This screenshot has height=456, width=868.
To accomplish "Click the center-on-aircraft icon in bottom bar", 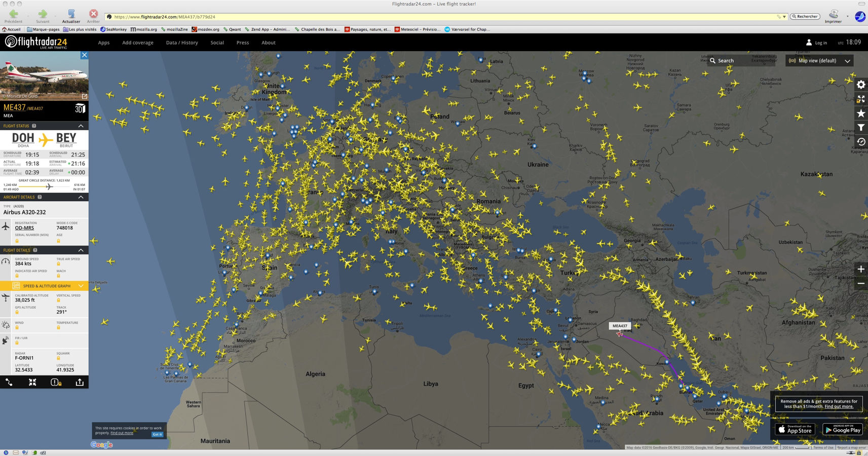I will click(32, 382).
